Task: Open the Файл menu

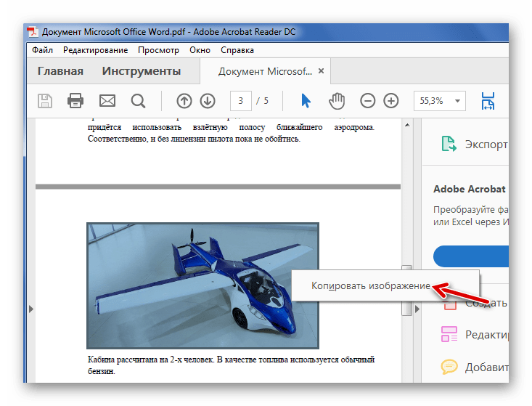Action: 42,50
